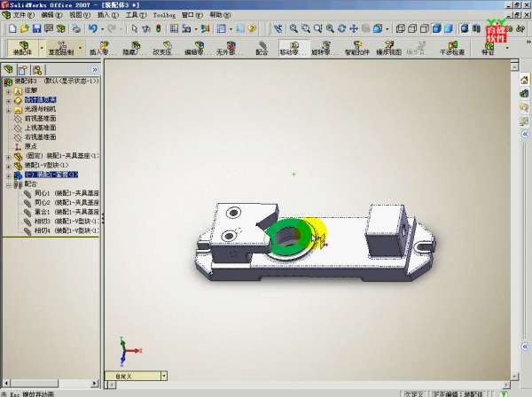Open the Toolbox menu
The height and width of the screenshot is (397, 532).
pos(164,15)
